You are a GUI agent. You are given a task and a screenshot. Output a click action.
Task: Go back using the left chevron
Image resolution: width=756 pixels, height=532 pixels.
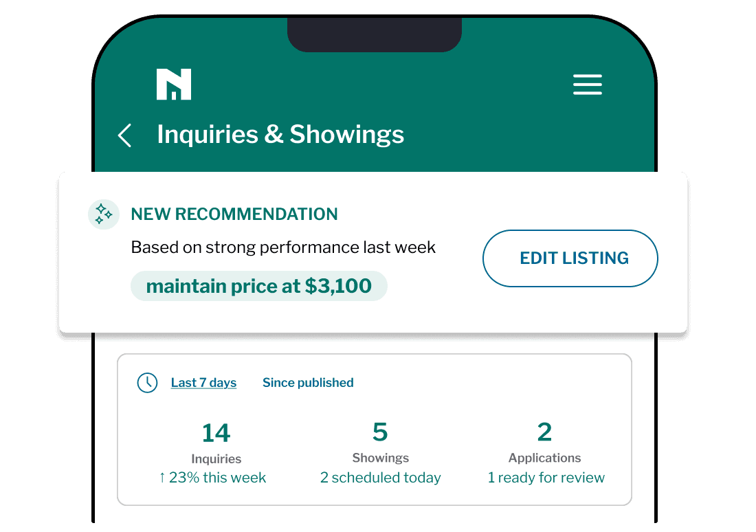point(124,135)
